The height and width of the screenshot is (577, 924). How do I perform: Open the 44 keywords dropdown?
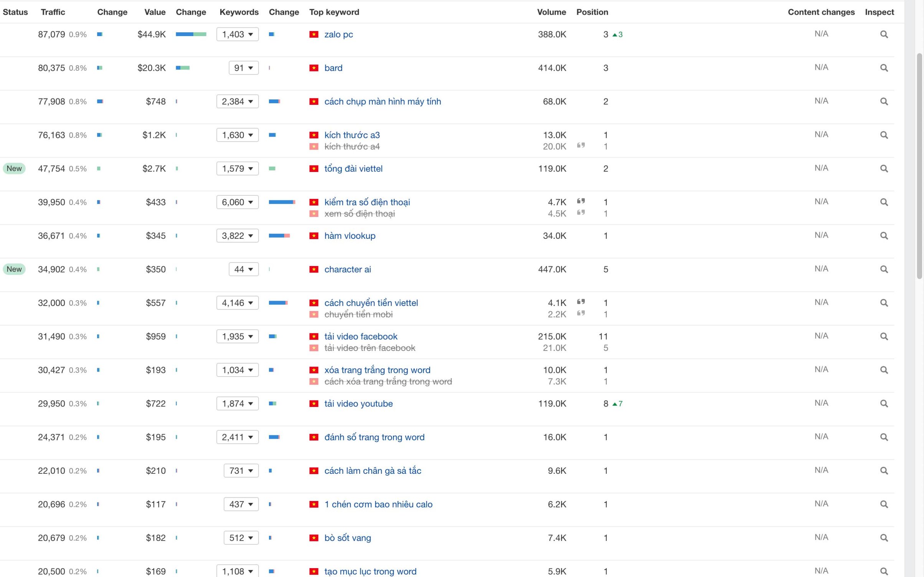(x=244, y=269)
